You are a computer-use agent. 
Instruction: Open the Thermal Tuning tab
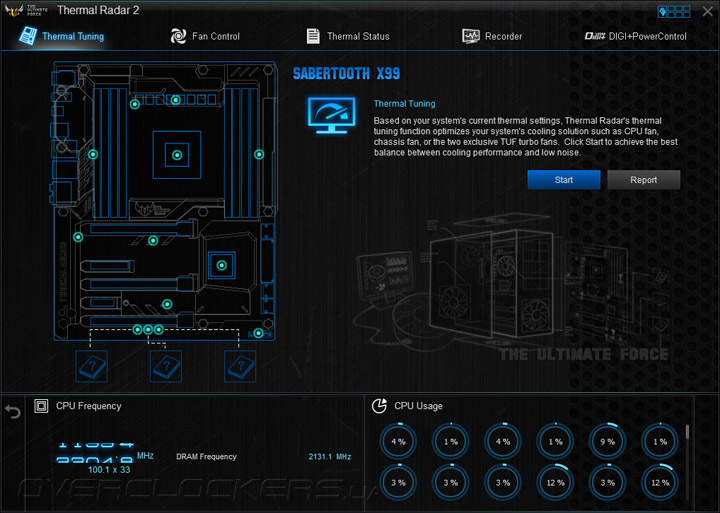tap(62, 36)
